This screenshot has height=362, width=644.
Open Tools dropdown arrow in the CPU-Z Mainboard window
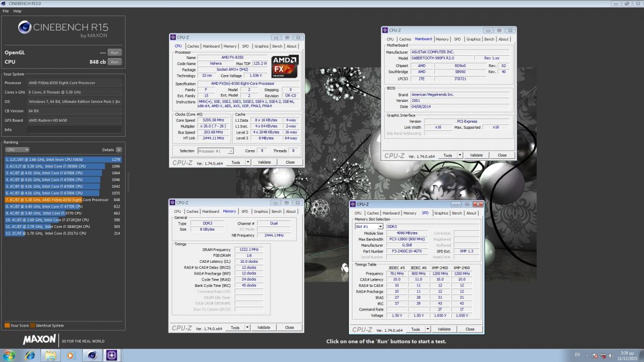point(460,155)
